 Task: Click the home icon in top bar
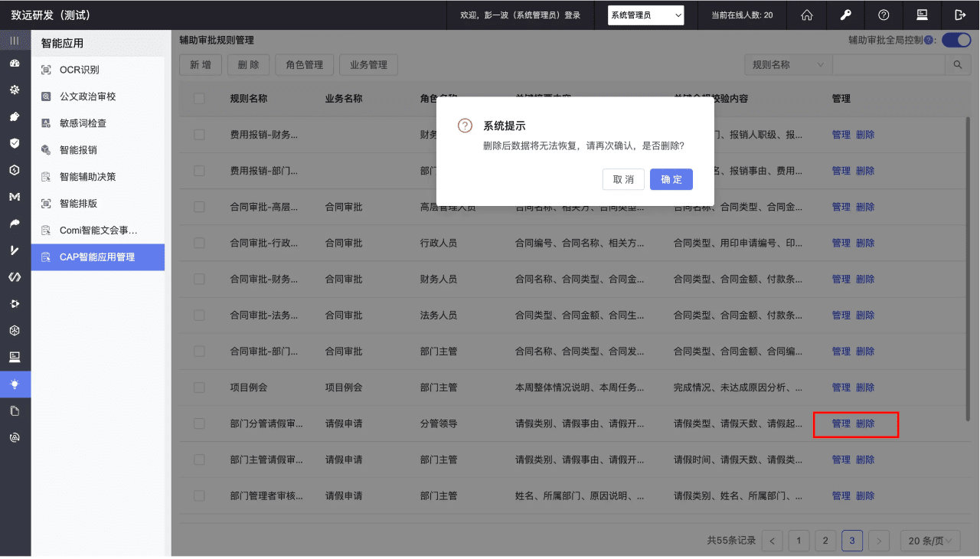pyautogui.click(x=806, y=15)
